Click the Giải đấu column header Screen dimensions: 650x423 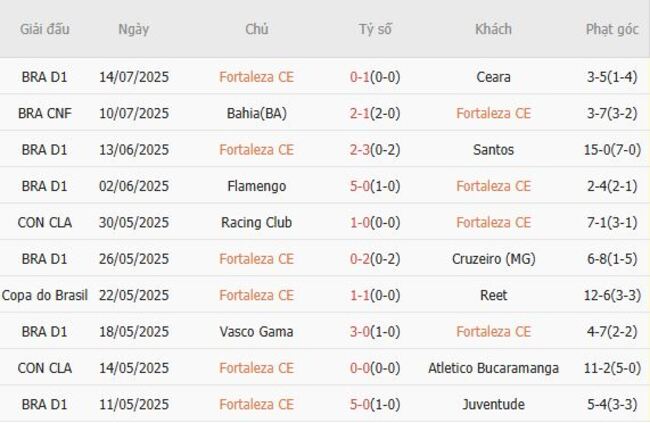tap(44, 29)
